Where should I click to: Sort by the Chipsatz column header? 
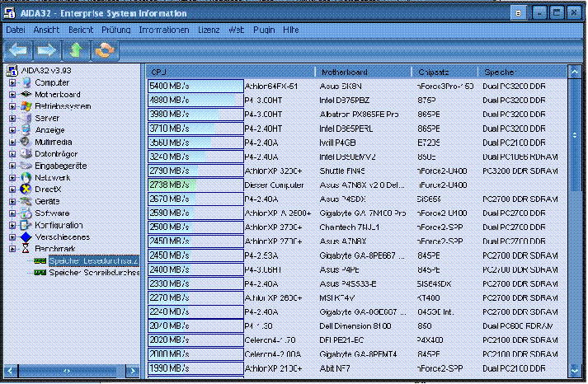(445, 72)
